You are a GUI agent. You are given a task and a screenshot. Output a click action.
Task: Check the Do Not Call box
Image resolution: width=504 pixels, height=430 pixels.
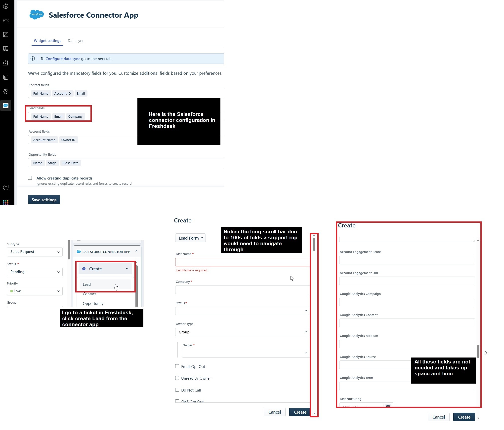click(177, 390)
